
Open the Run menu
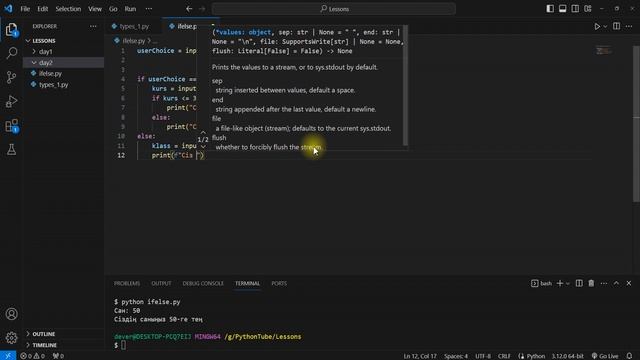point(130,9)
